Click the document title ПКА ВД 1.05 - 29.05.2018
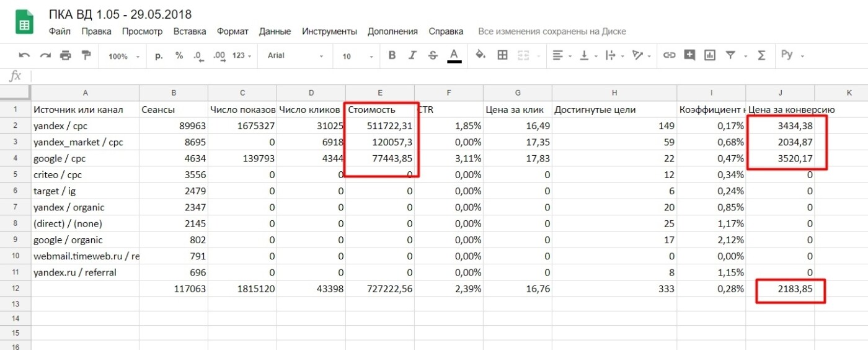868x350 pixels. click(x=120, y=14)
